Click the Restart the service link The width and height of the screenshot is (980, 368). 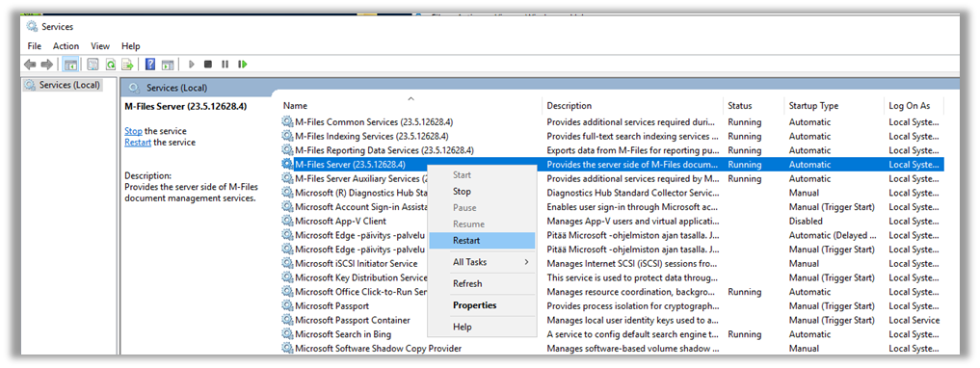(138, 143)
